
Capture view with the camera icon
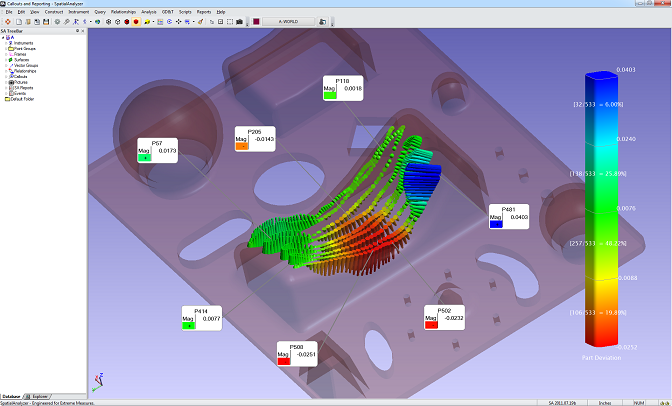click(240, 21)
